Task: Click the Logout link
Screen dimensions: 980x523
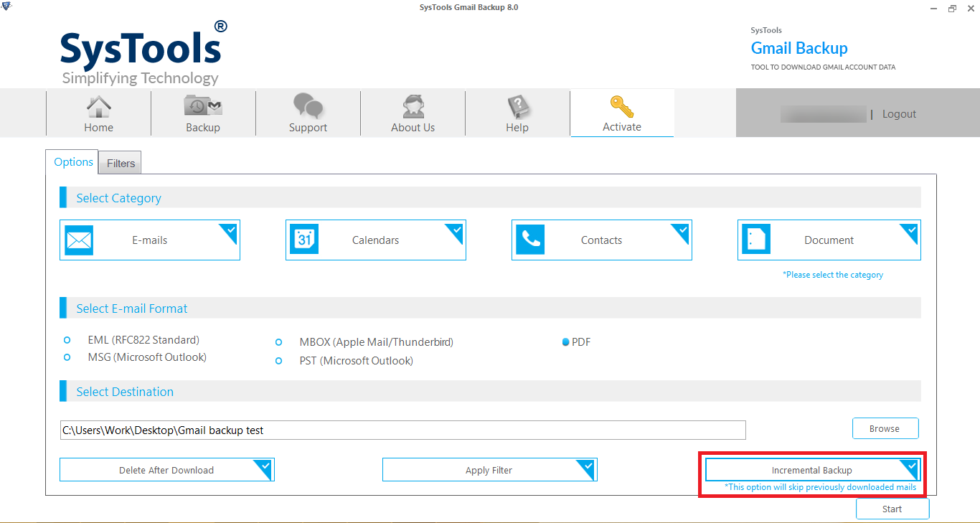Action: [899, 114]
